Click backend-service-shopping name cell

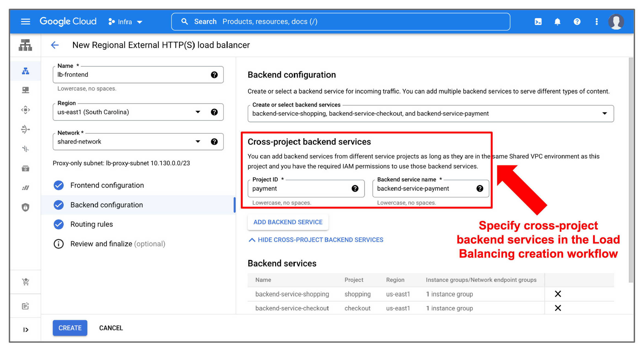[292, 294]
